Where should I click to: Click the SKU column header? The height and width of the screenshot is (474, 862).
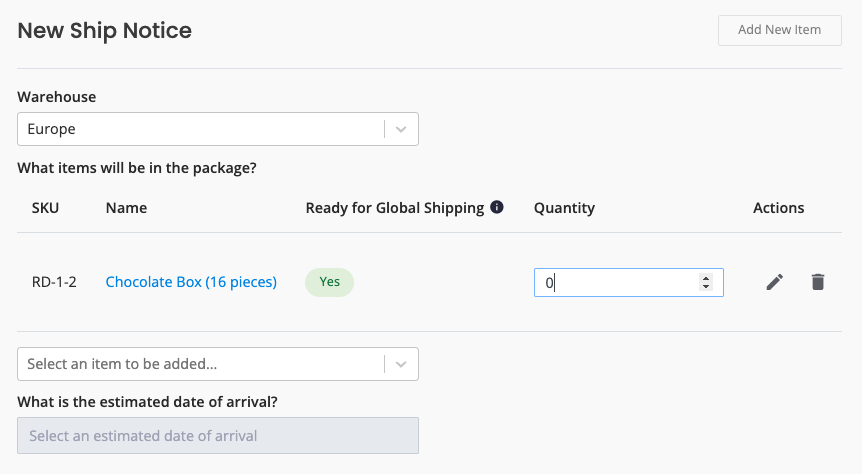click(x=45, y=208)
